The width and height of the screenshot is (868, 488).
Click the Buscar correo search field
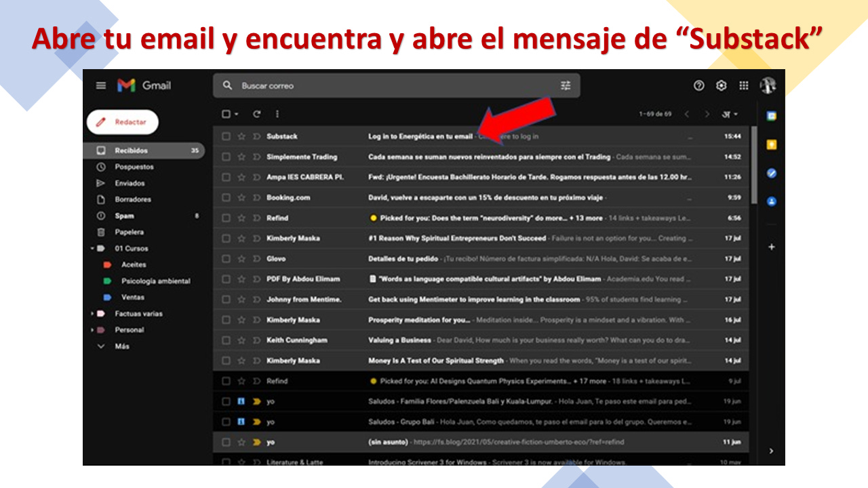click(x=397, y=85)
